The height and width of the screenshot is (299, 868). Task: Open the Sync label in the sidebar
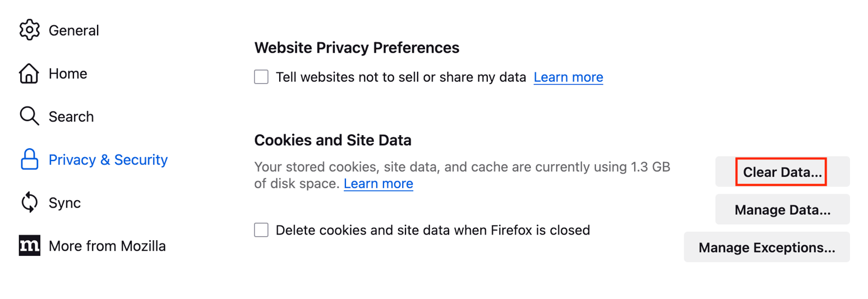pyautogui.click(x=64, y=203)
